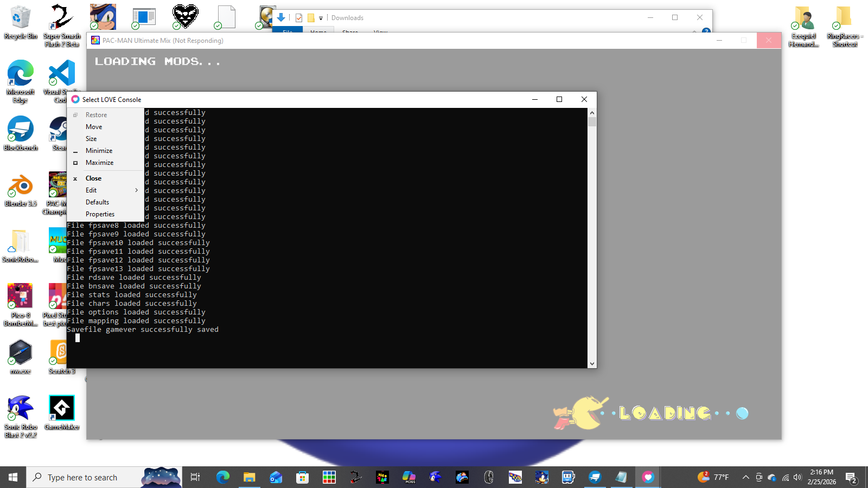Maximize the Select LOVE Console window
Viewport: 868px width, 488px height.
pos(559,99)
